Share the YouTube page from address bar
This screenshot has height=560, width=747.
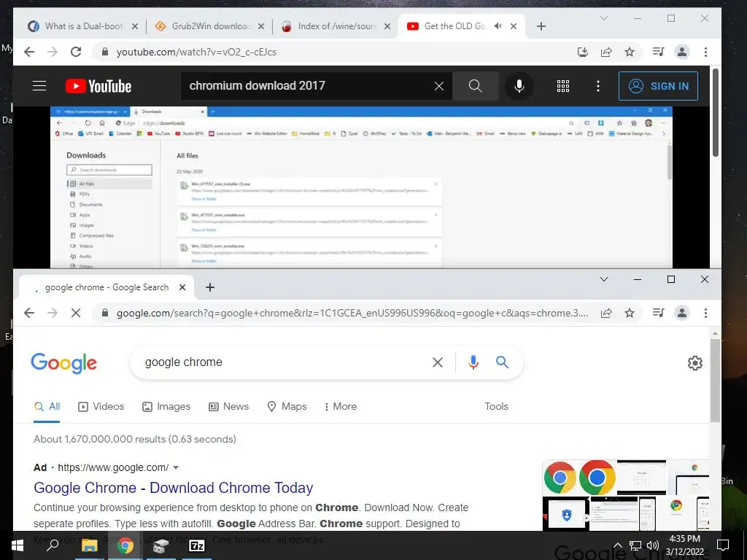tap(606, 52)
